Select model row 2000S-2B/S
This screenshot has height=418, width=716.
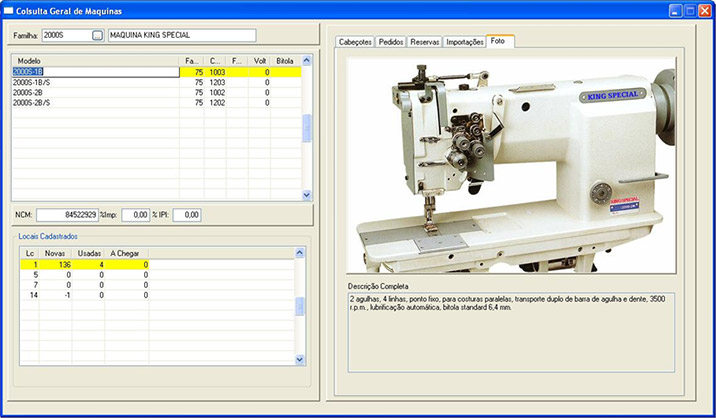[x=157, y=103]
